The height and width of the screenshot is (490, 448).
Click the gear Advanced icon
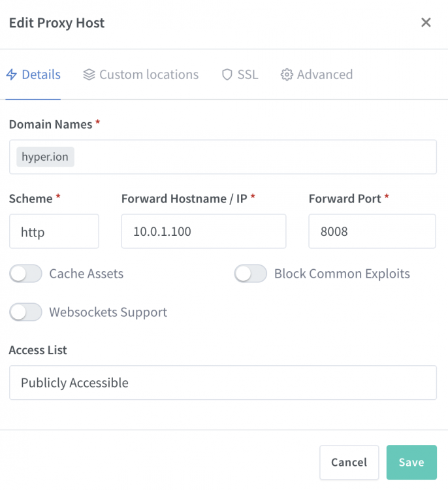tap(287, 74)
